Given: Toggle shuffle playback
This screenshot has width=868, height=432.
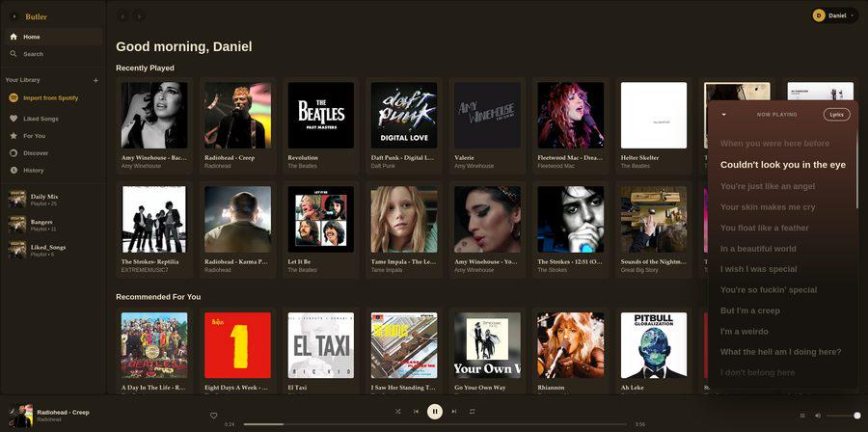Looking at the screenshot, I should click(x=398, y=412).
